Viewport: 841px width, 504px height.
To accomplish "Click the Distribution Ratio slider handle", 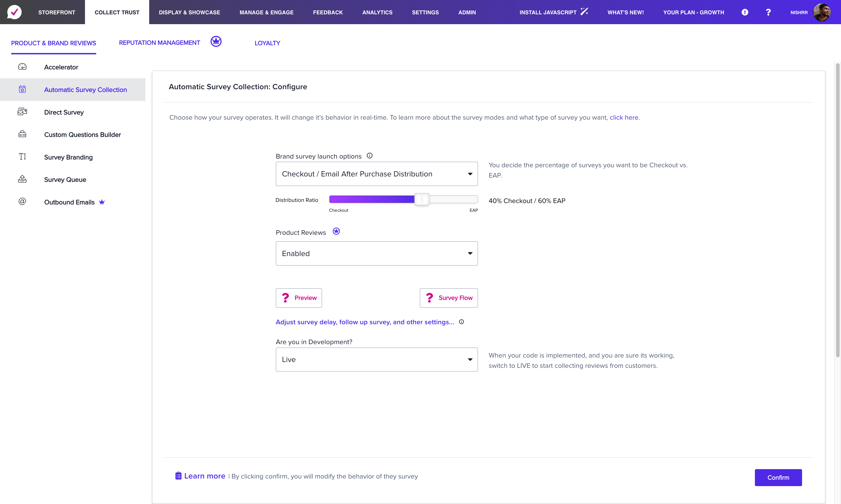I will pyautogui.click(x=422, y=199).
